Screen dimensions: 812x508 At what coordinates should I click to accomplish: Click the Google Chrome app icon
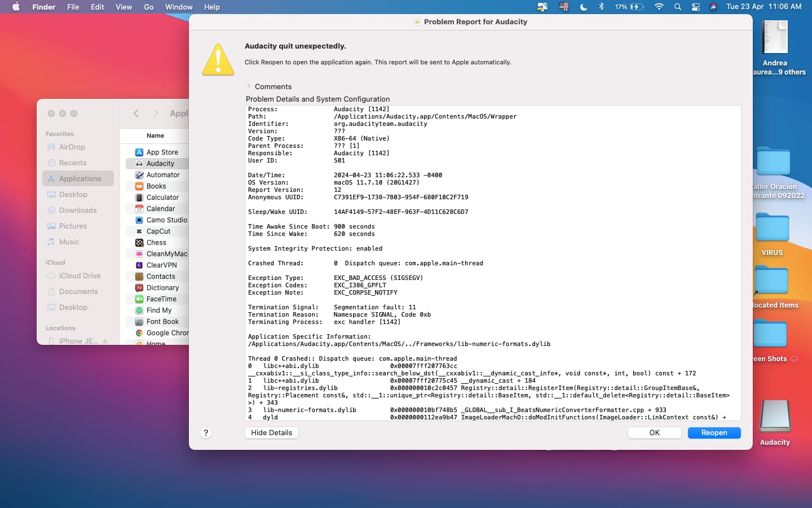click(139, 333)
